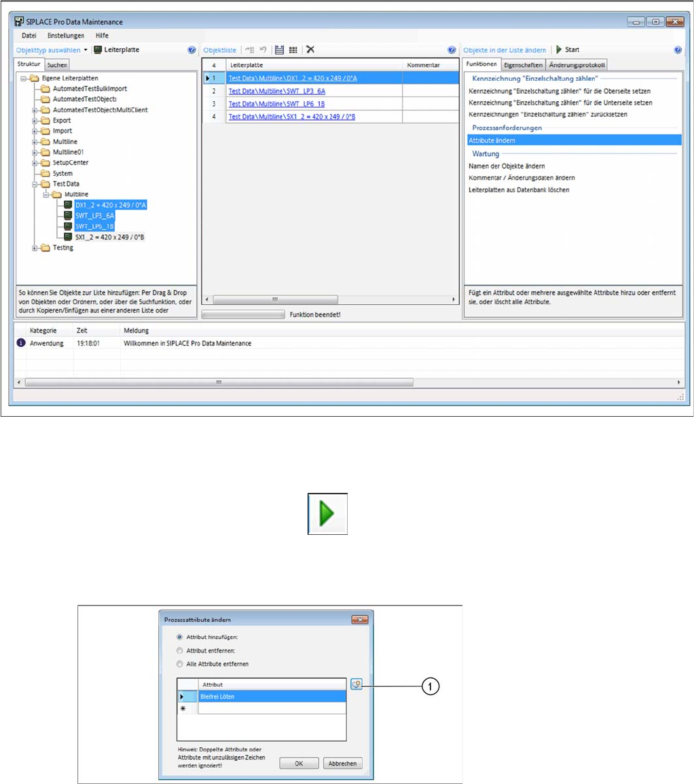Click OK in the Prozessattribute ändern dialog
The image size is (694, 784).
299,764
